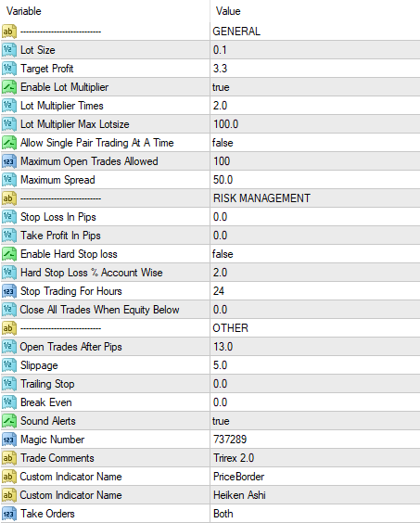Select the boolean icon next to Enable Lot Multiplier
Image resolution: width=420 pixels, height=523 pixels.
tap(9, 87)
